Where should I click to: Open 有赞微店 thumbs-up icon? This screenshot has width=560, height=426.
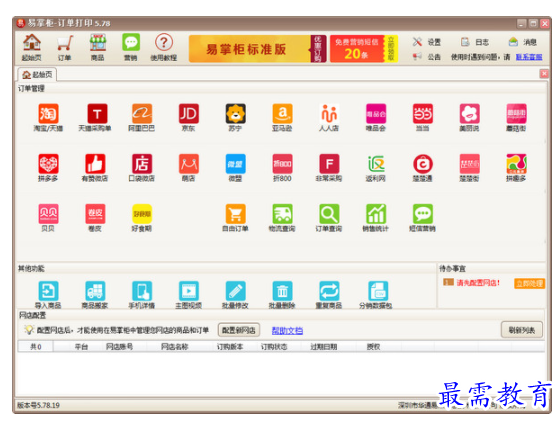click(x=95, y=167)
